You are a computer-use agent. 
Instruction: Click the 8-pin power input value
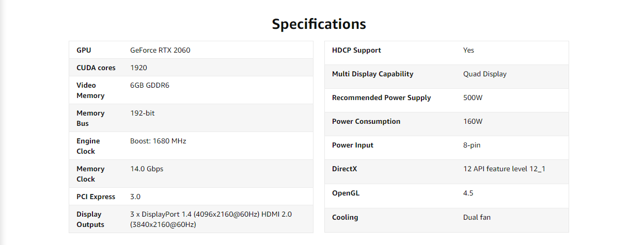(x=472, y=145)
